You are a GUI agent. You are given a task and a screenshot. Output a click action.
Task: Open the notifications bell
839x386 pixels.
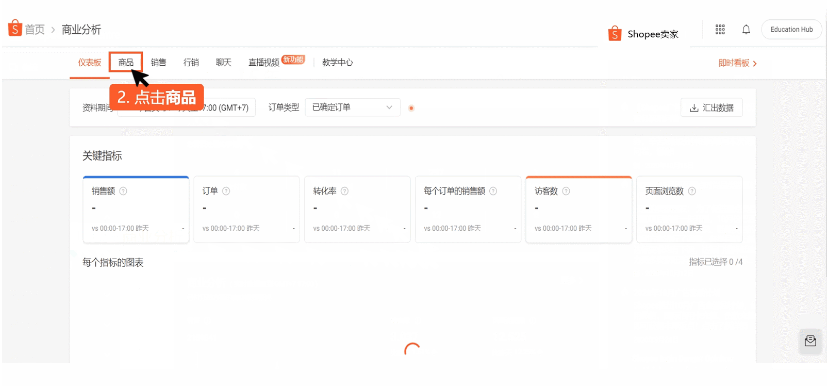tap(746, 29)
